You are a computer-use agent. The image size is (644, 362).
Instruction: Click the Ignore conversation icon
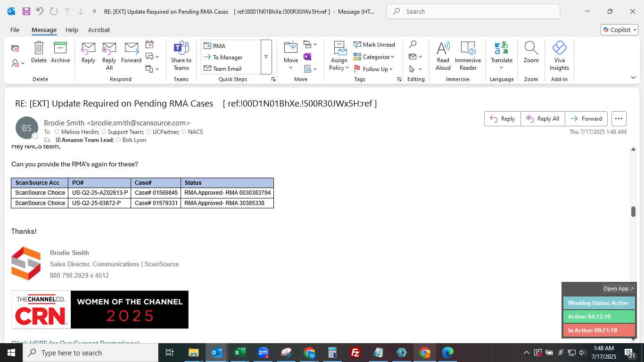pos(15,48)
